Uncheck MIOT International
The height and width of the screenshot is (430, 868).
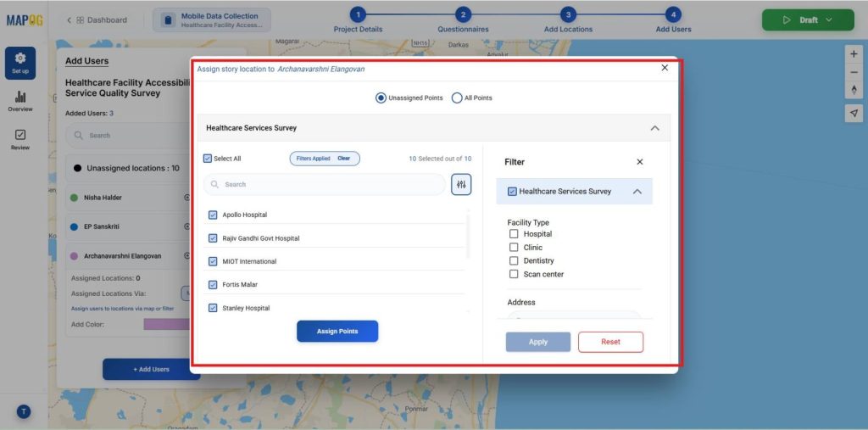point(213,261)
